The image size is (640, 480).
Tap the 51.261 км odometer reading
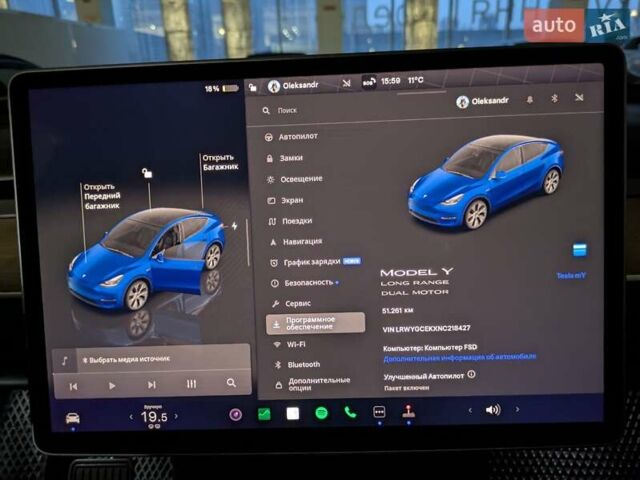click(x=397, y=311)
